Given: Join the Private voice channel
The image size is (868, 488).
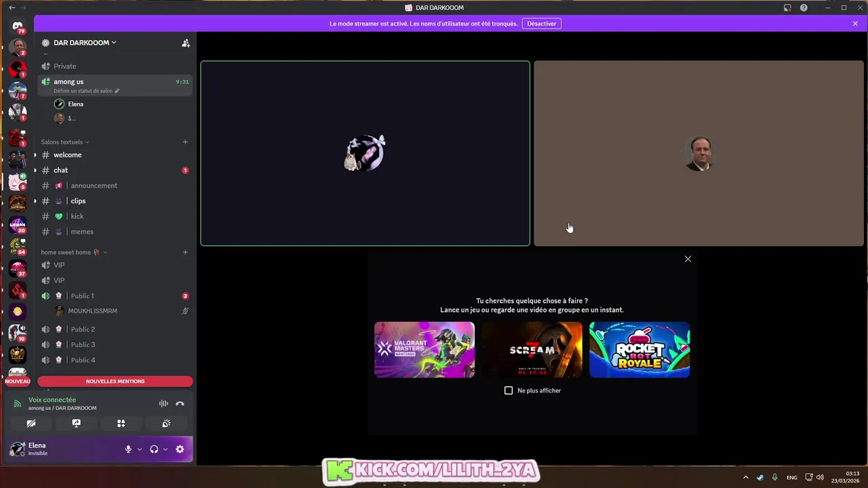Looking at the screenshot, I should click(x=115, y=66).
